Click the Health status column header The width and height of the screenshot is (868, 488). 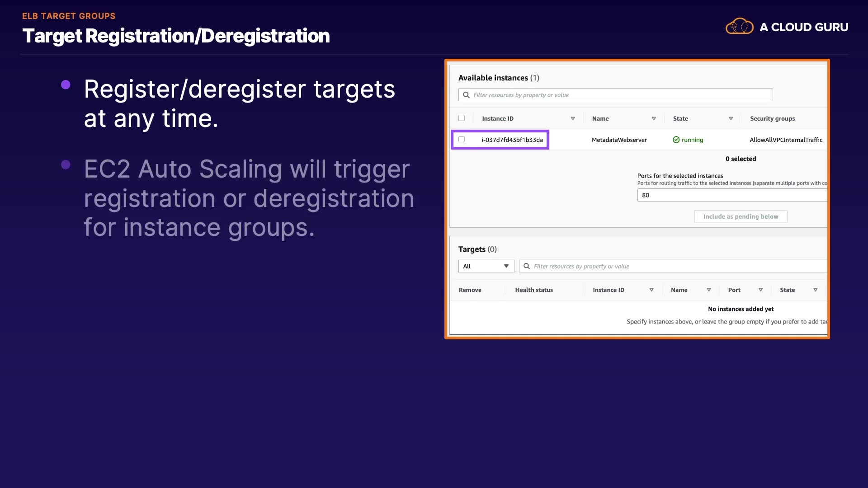pos(534,290)
